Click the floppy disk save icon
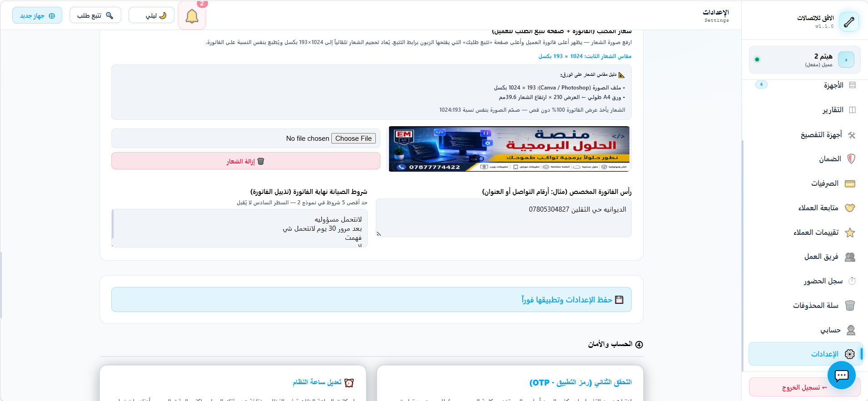This screenshot has width=868, height=401. pyautogui.click(x=619, y=300)
